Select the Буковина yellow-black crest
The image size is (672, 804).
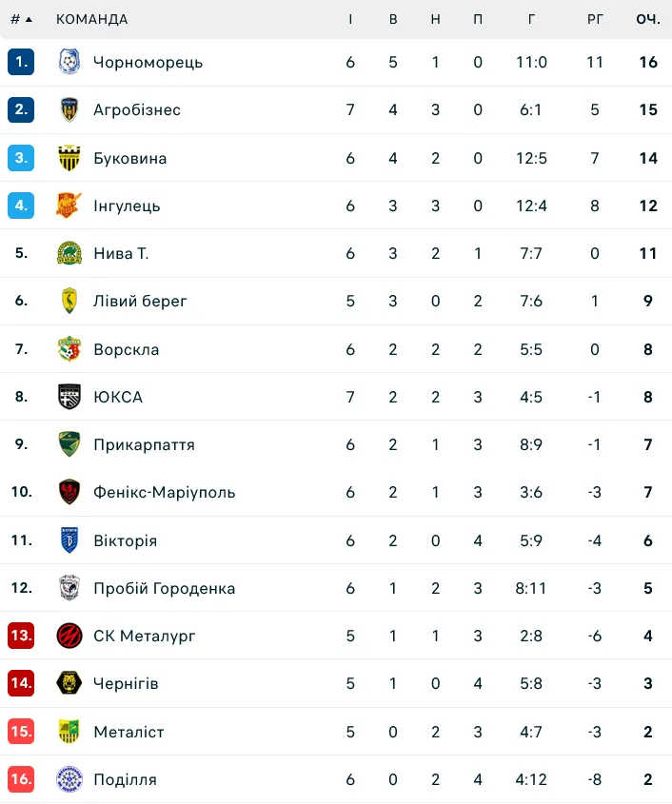click(x=69, y=158)
